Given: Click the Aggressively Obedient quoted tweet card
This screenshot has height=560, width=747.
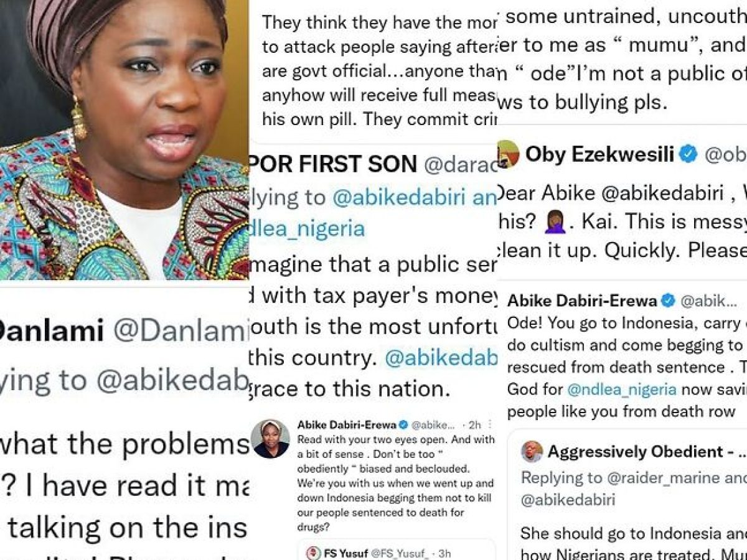Looking at the screenshot, I should click(x=627, y=495).
